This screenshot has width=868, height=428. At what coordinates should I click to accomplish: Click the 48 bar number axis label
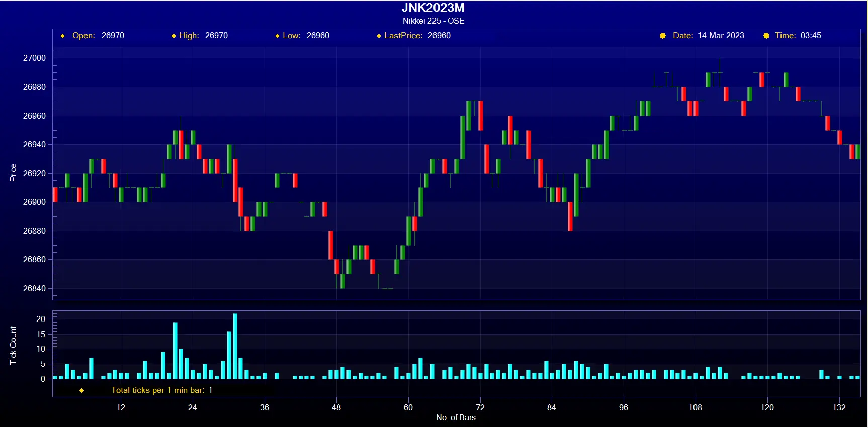pyautogui.click(x=336, y=407)
